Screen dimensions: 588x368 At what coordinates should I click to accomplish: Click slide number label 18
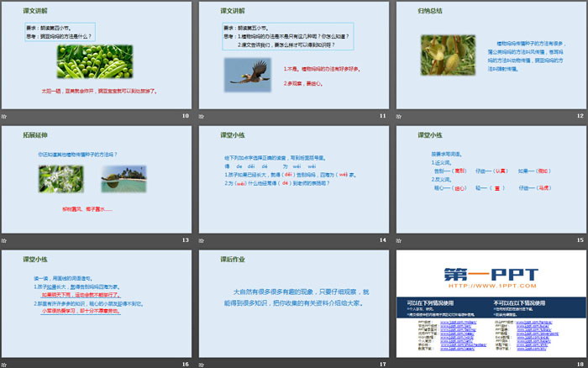(580, 365)
